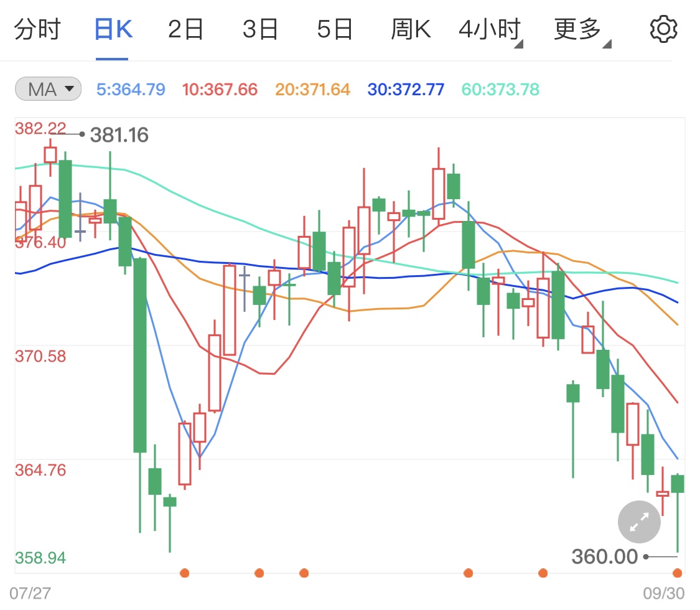The image size is (700, 610).
Task: Click MA10 value 10:367.66
Action: [220, 89]
